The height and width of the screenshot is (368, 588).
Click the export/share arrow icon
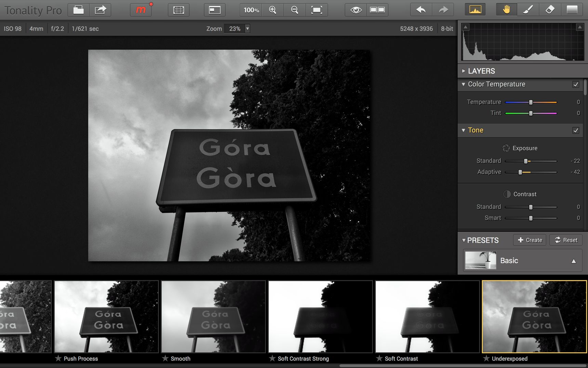[x=100, y=10]
